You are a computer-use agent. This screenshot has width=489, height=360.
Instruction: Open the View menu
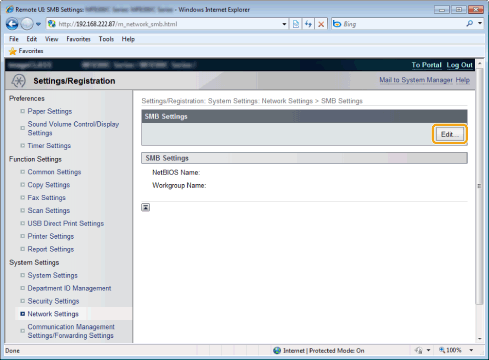pos(51,39)
